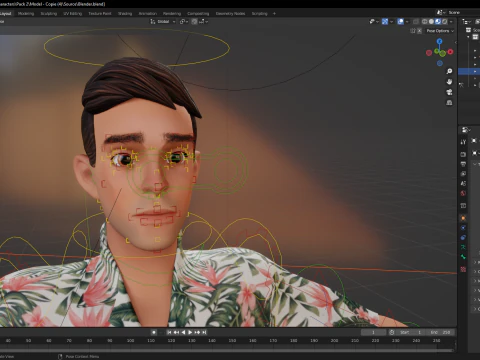
Task: Click the zoom view magnifier icon
Action: click(x=449, y=71)
